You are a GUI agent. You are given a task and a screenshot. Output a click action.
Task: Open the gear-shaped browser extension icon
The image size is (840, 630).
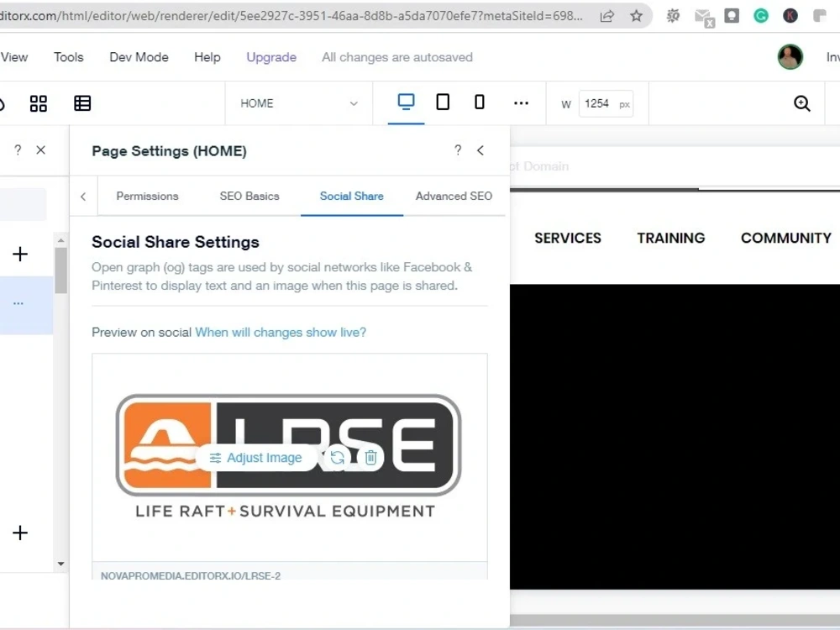click(673, 16)
